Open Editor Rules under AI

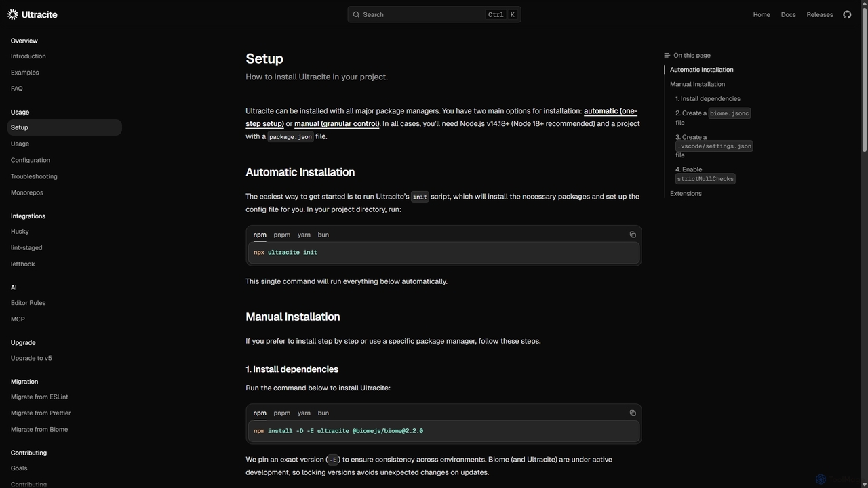coord(28,303)
